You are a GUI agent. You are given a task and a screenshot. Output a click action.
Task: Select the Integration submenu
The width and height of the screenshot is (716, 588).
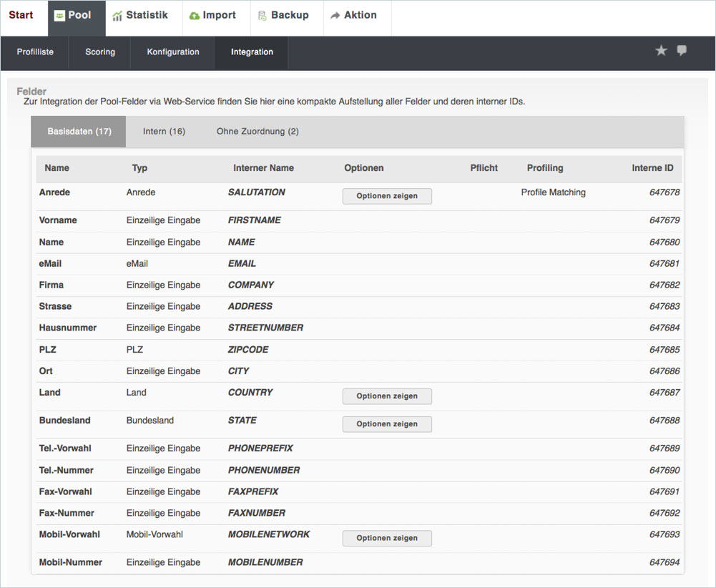click(x=252, y=52)
